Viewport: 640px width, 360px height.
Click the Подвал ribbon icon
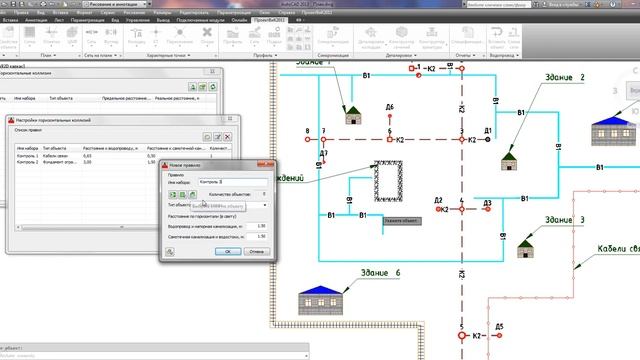274,36
